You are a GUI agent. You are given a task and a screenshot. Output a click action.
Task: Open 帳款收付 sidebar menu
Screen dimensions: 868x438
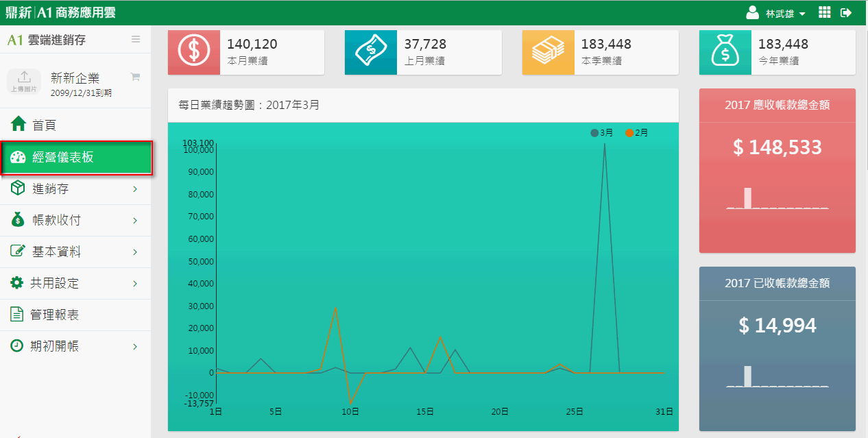[75, 221]
